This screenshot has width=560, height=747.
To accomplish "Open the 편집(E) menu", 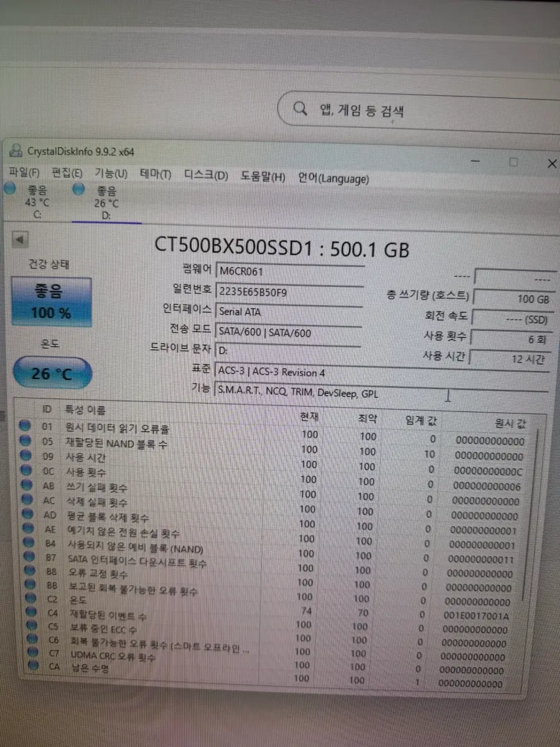I will pos(67,173).
